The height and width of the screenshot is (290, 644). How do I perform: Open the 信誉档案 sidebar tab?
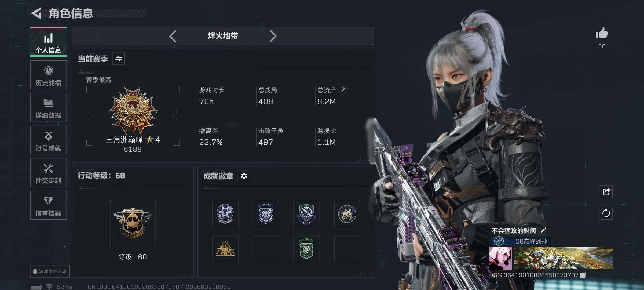coord(48,205)
